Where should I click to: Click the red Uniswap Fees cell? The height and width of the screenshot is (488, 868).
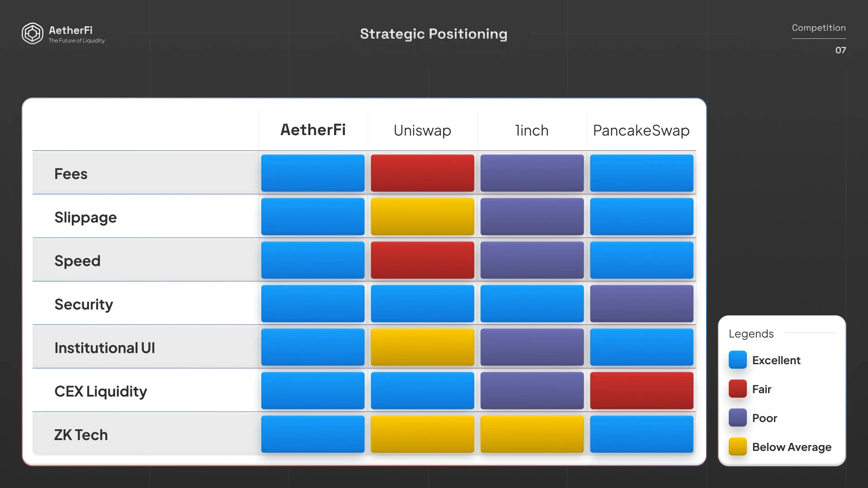tap(422, 173)
